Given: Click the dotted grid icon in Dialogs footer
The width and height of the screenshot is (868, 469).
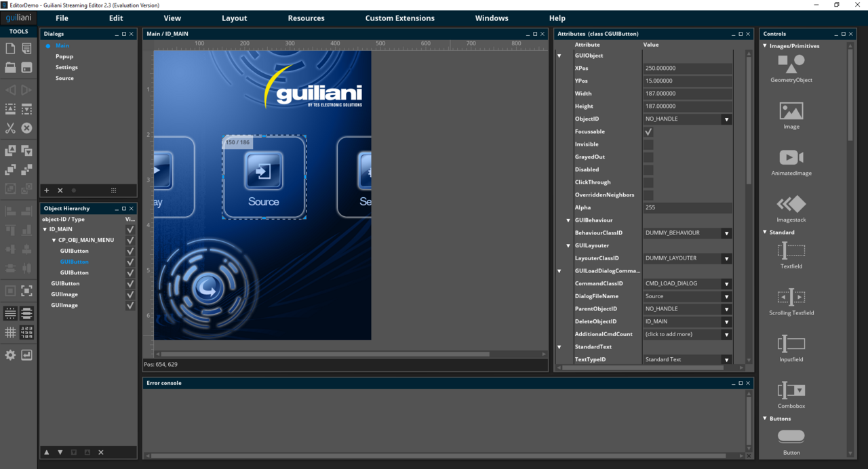Looking at the screenshot, I should pyautogui.click(x=113, y=190).
